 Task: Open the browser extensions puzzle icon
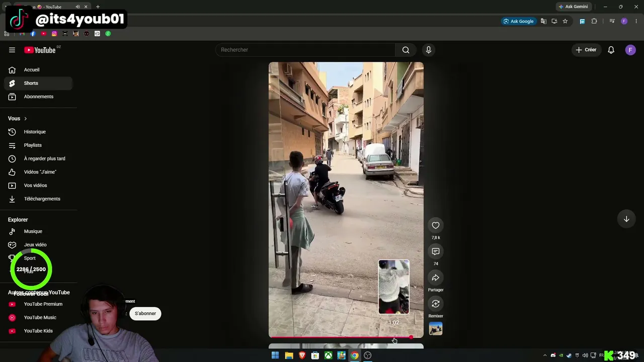(x=594, y=21)
